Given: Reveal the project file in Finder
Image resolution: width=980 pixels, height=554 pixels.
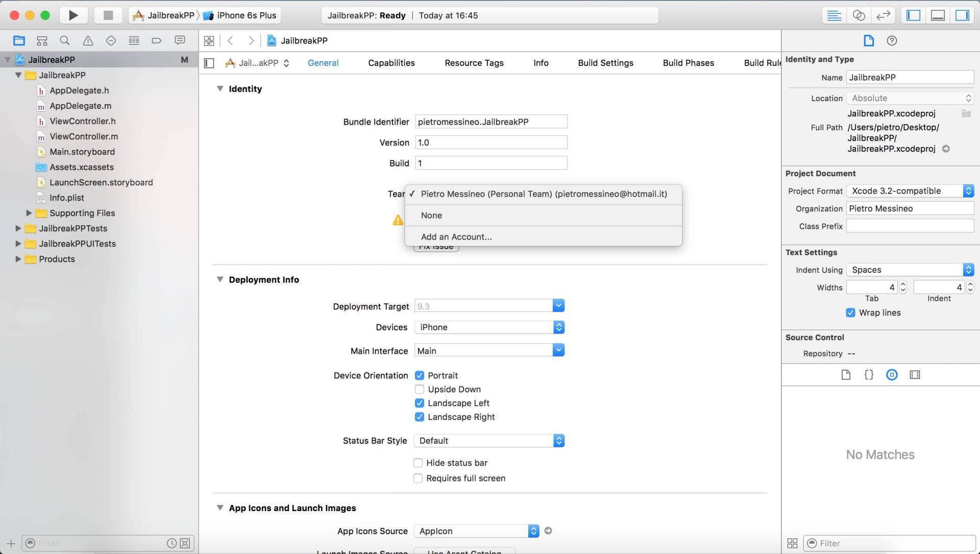Looking at the screenshot, I should (946, 149).
